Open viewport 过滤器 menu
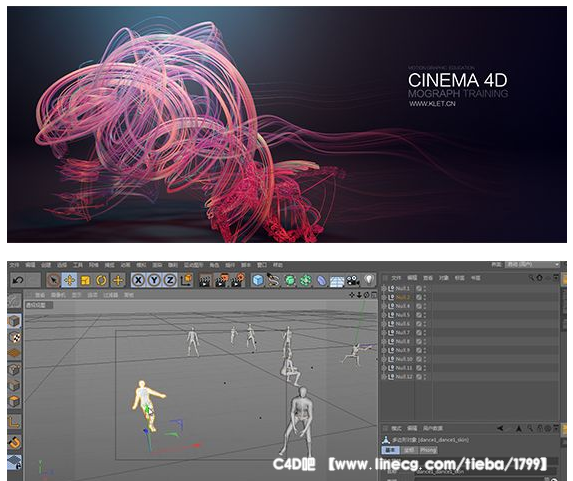This screenshot has height=481, width=573. click(x=111, y=295)
